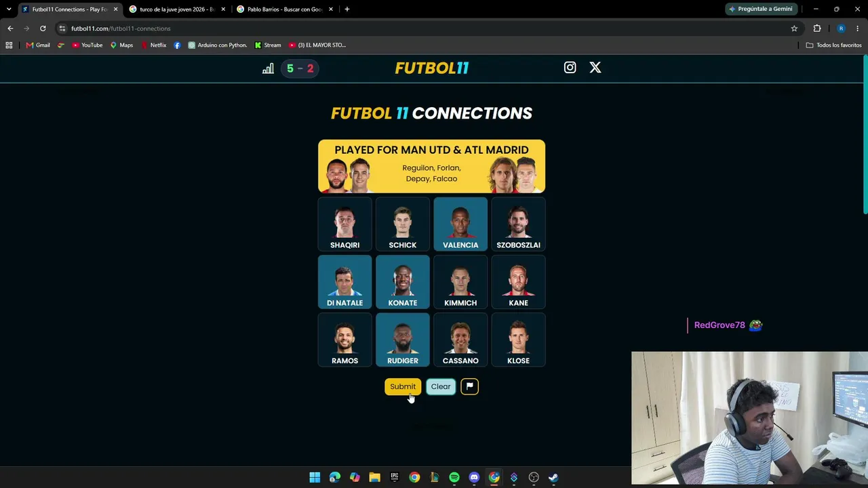Click the FUTBOL11 logo

[x=432, y=68]
